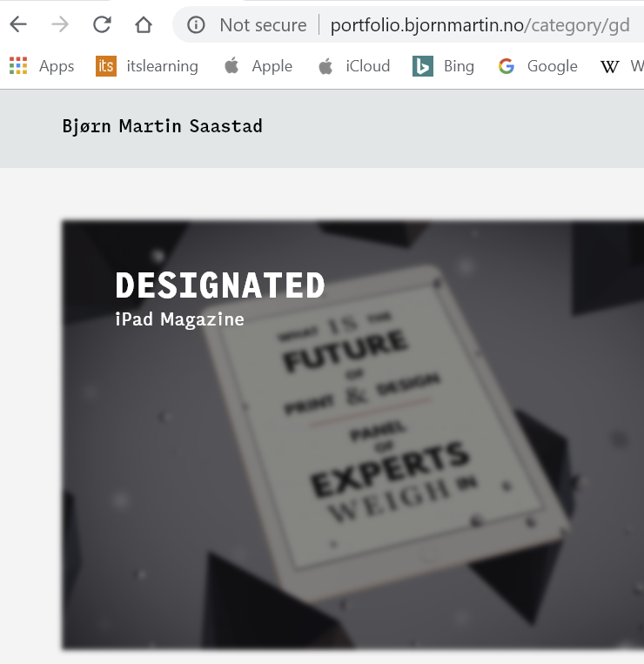Go to the browser Home page
Screen dimensions: 644x664
[144, 24]
